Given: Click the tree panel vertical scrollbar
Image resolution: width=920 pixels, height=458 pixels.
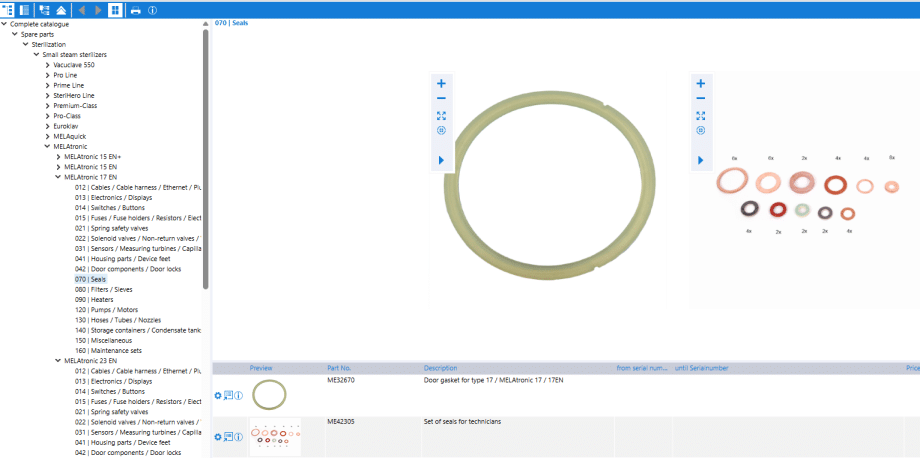Looking at the screenshot, I should pos(206,160).
